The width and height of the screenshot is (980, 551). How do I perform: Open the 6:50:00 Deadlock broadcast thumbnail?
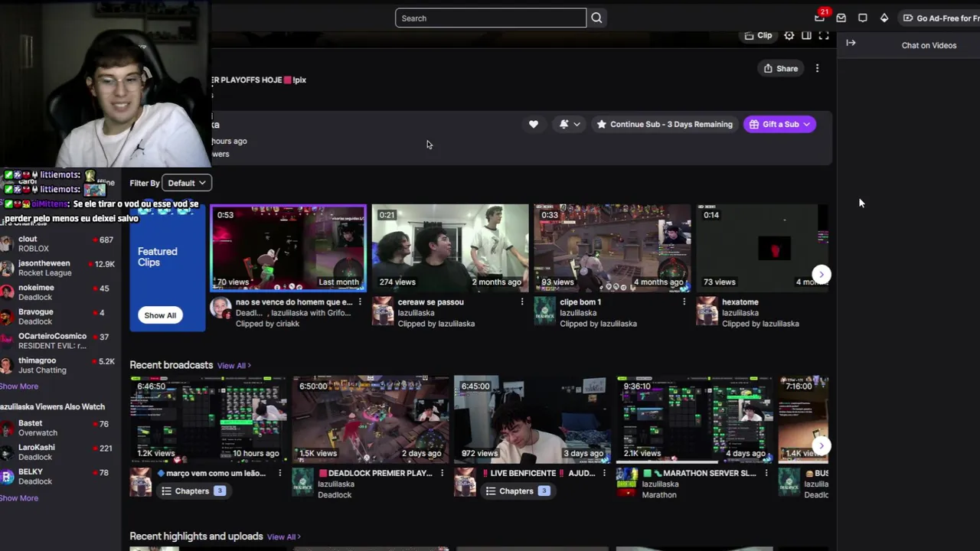coord(371,419)
